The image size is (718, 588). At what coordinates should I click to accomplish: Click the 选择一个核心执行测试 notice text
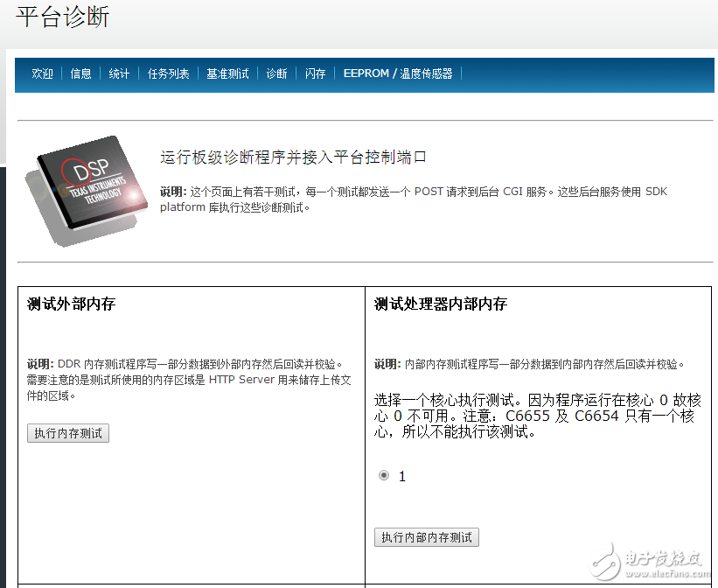pos(538,416)
